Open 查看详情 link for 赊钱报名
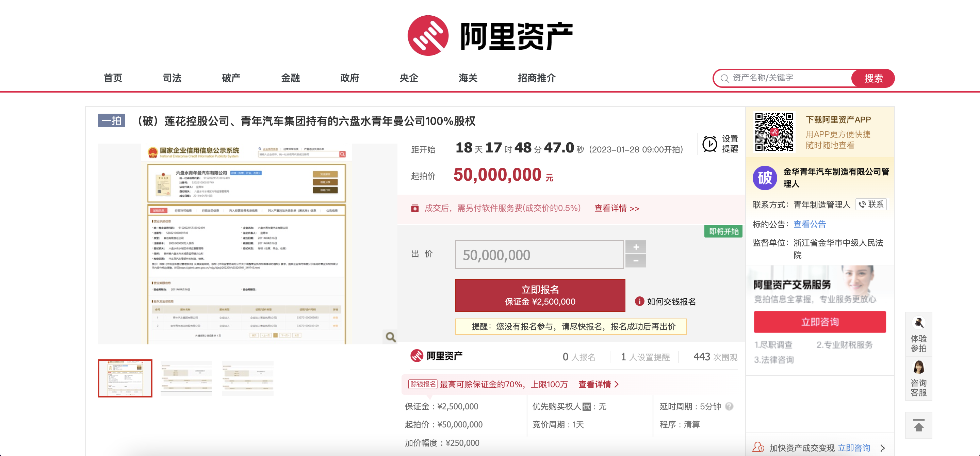The image size is (980, 456). (599, 384)
